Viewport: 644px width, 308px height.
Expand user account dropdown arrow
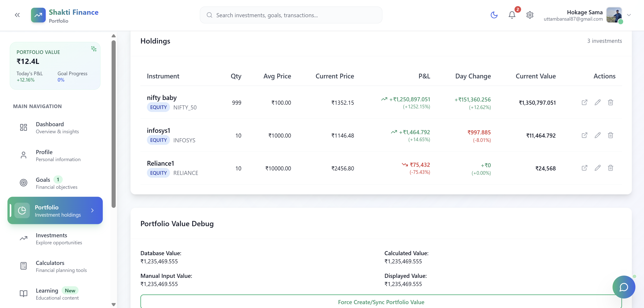[x=629, y=15]
